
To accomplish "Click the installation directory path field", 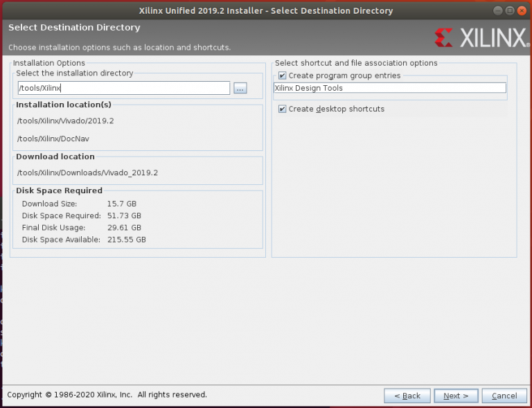I will coord(123,88).
